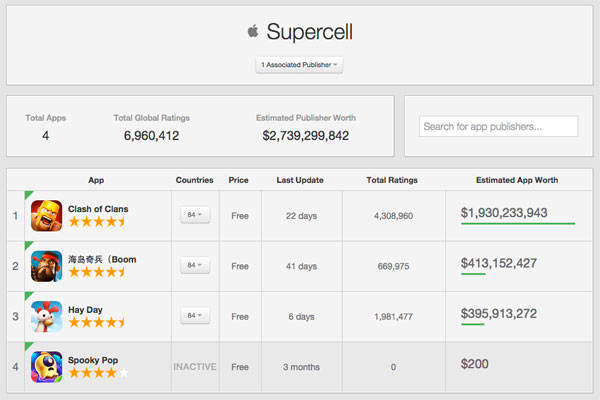Viewport: 600px width, 400px height.
Task: Open the Boom Beach row countries dropdown
Action: click(x=195, y=265)
